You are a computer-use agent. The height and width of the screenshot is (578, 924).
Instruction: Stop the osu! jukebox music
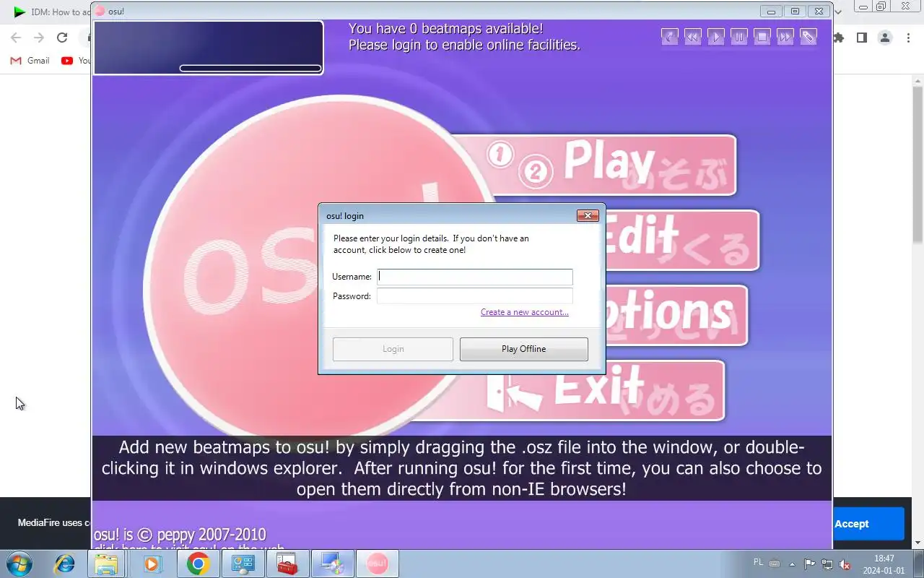point(762,37)
